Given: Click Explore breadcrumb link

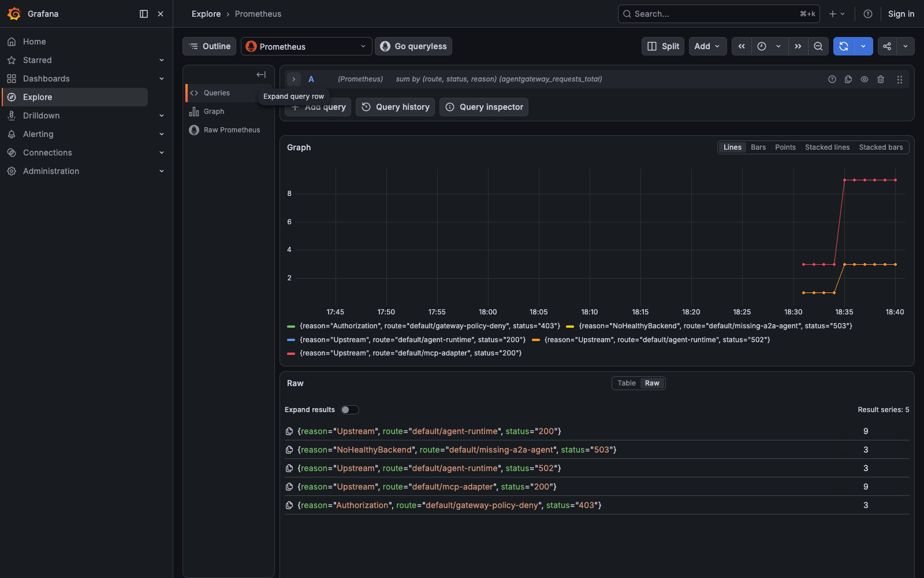Looking at the screenshot, I should pyautogui.click(x=206, y=14).
